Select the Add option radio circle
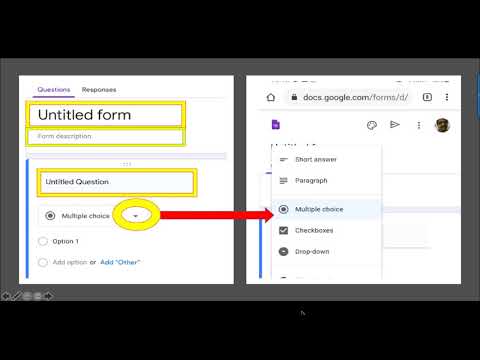Viewport: 480px width, 360px height. pyautogui.click(x=43, y=262)
